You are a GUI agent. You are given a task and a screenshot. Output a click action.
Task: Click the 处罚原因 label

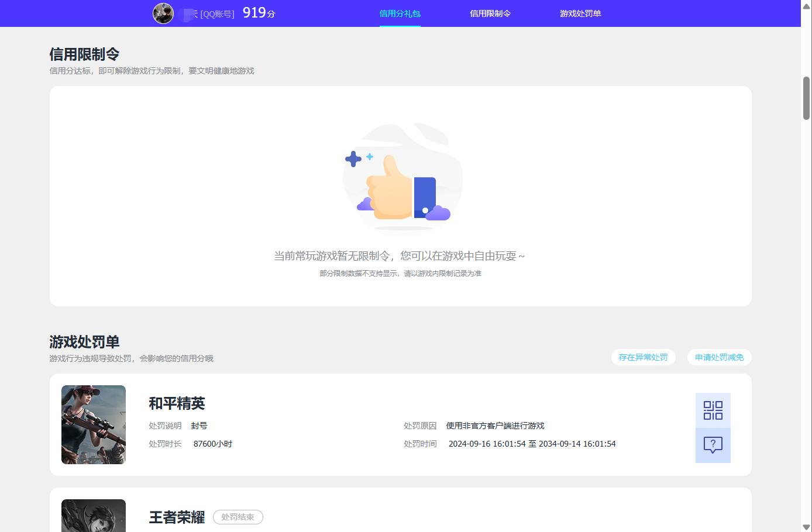click(420, 426)
